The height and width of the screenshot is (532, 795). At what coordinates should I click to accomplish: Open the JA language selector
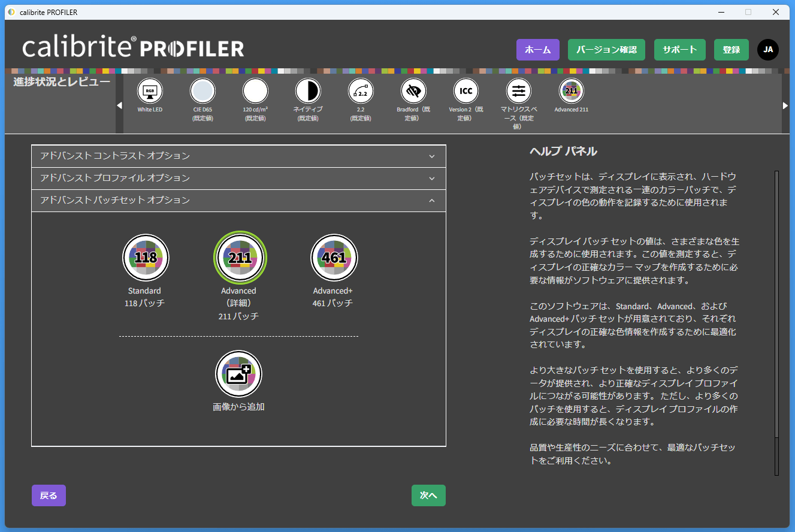click(x=768, y=50)
